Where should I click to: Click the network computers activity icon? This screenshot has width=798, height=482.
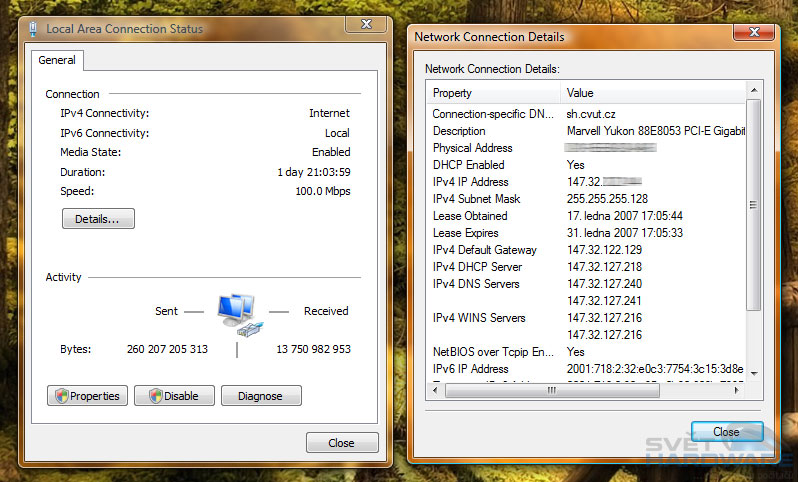click(237, 312)
